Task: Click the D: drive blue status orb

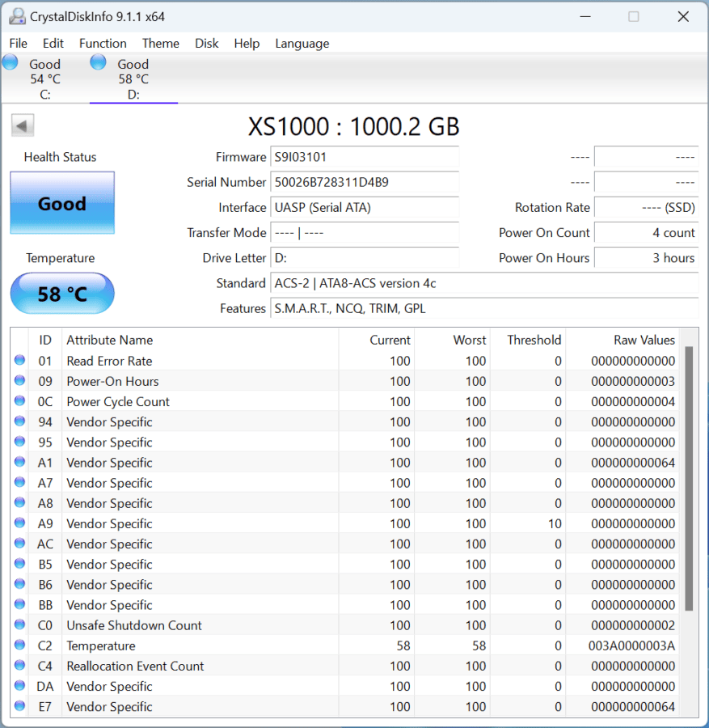Action: (98, 62)
